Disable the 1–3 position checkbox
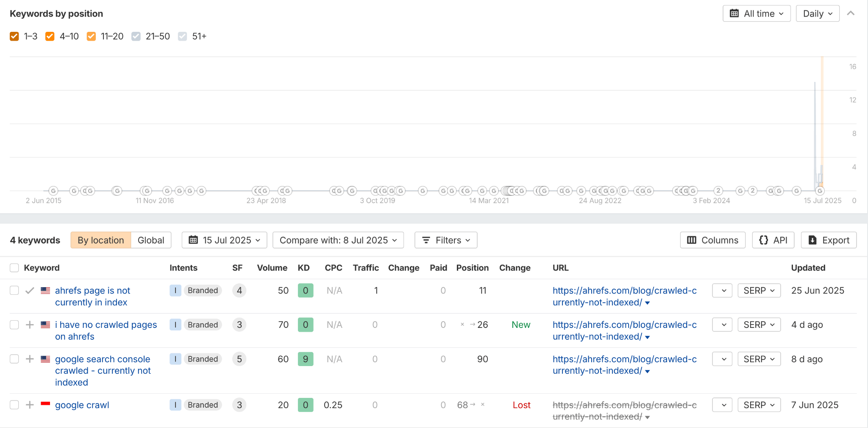 [14, 36]
